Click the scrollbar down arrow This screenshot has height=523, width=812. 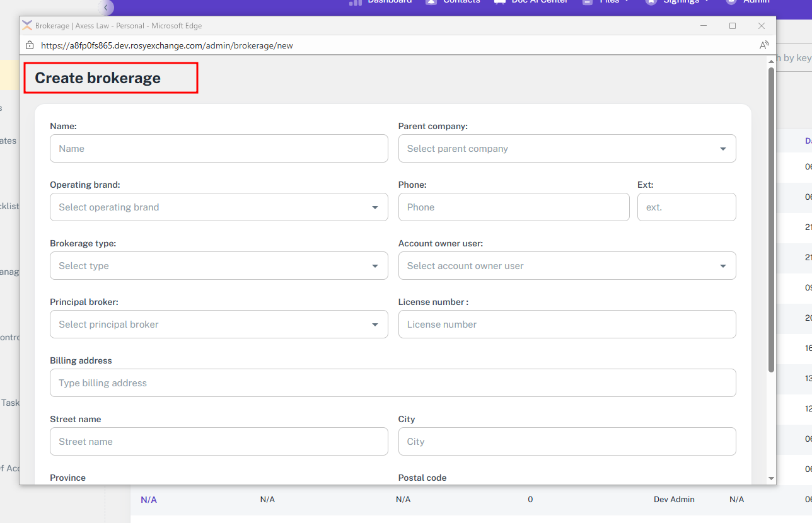coord(771,479)
